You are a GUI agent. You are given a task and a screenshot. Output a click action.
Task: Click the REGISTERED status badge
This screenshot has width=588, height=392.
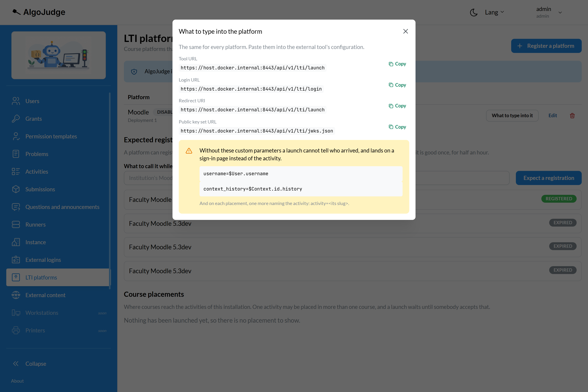point(559,199)
